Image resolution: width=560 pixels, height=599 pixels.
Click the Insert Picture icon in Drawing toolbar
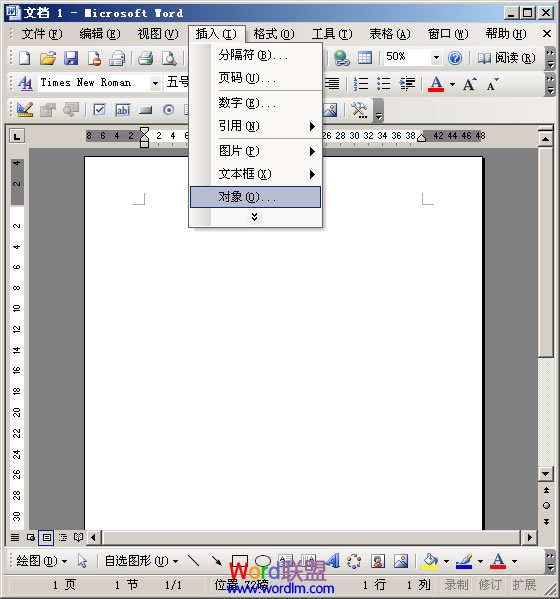[401, 561]
